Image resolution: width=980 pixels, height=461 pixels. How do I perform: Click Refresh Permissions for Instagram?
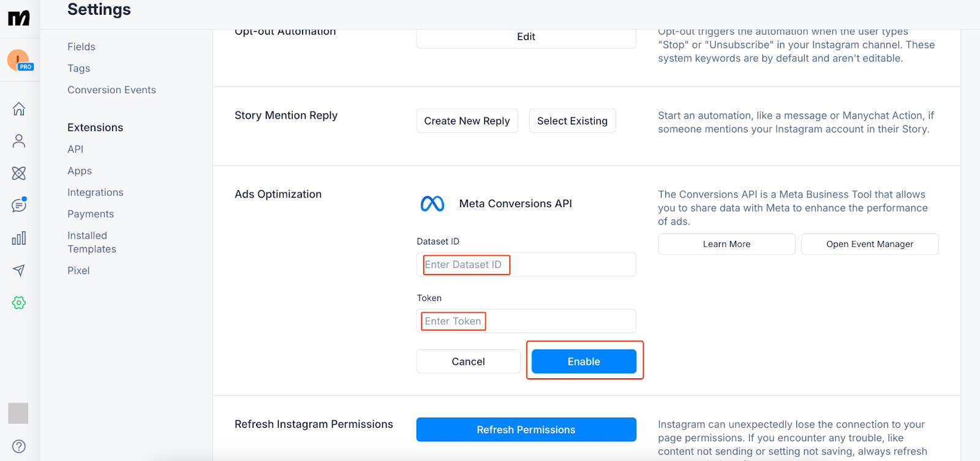coord(526,429)
